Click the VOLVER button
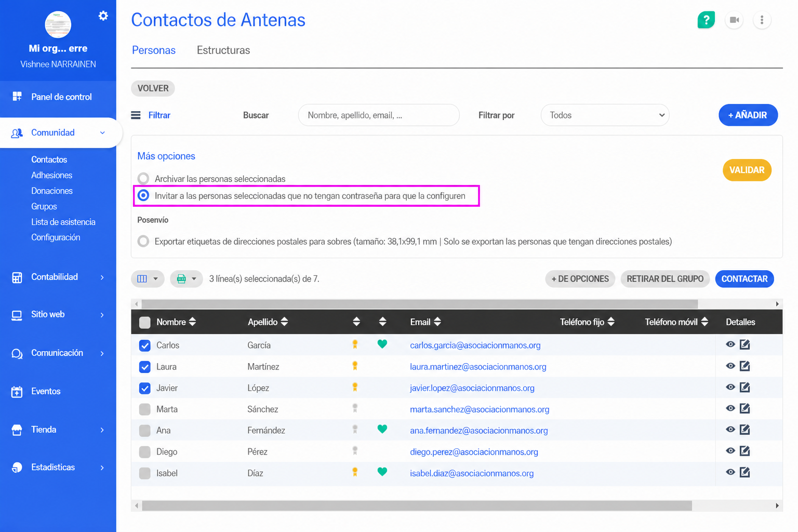 tap(153, 88)
